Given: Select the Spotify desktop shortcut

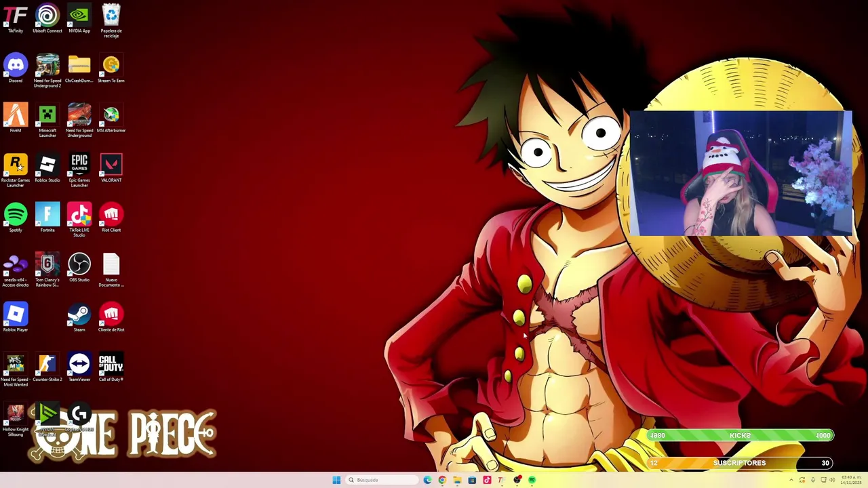Looking at the screenshot, I should [16, 218].
